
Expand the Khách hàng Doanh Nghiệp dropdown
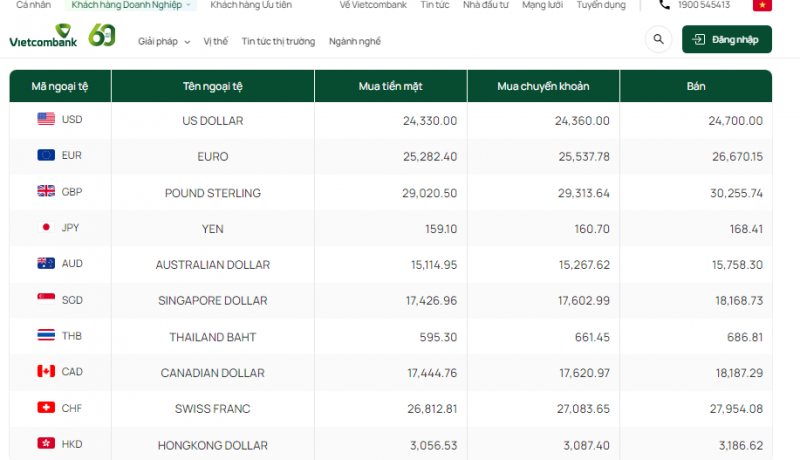[132, 5]
